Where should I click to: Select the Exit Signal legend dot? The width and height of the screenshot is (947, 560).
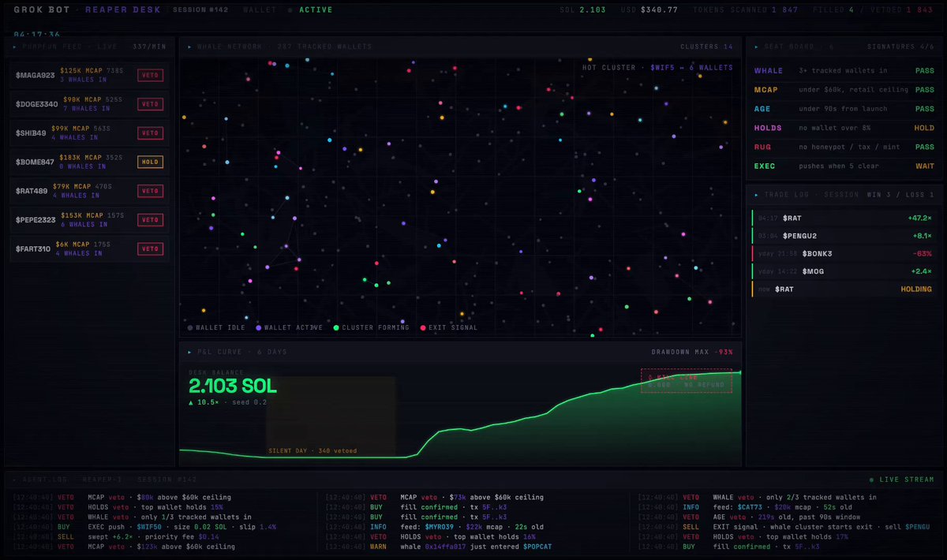[x=423, y=327]
